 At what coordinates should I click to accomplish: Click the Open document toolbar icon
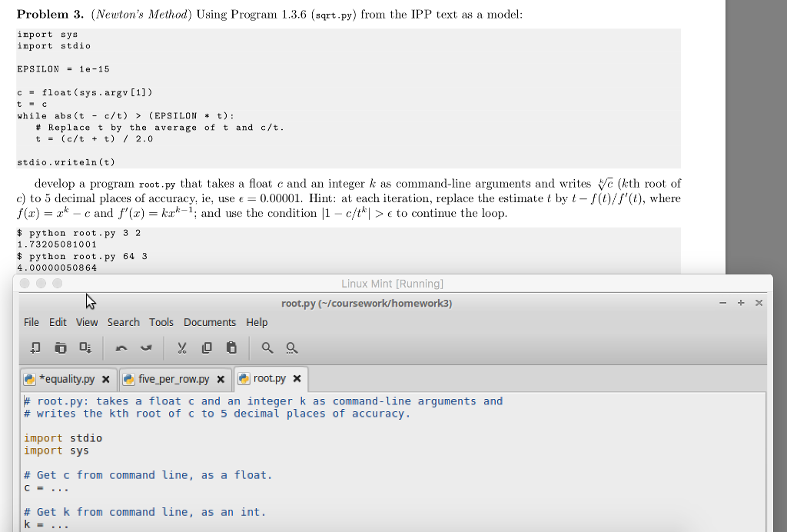[x=61, y=347]
